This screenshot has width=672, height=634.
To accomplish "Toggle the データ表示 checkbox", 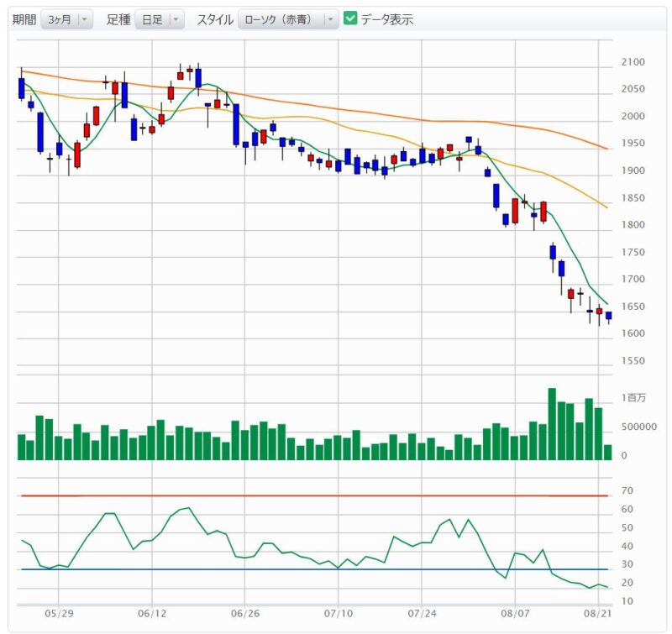I will click(350, 18).
